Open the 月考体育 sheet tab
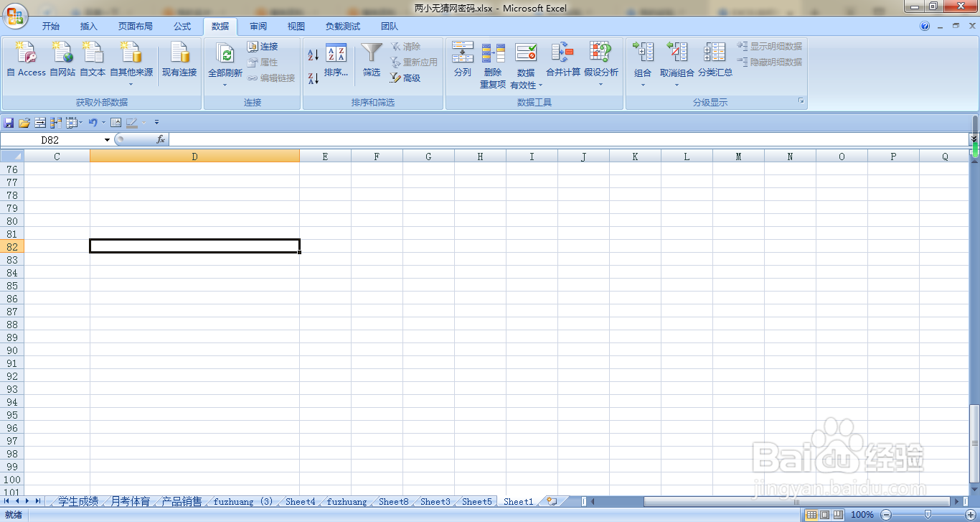 tap(131, 501)
